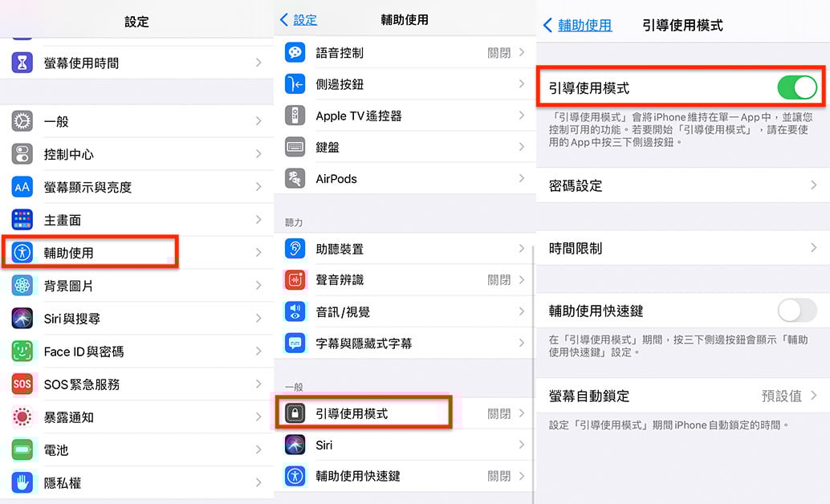This screenshot has height=504, width=830.
Task: Tap the 聲音辨識 icon
Action: click(295, 280)
